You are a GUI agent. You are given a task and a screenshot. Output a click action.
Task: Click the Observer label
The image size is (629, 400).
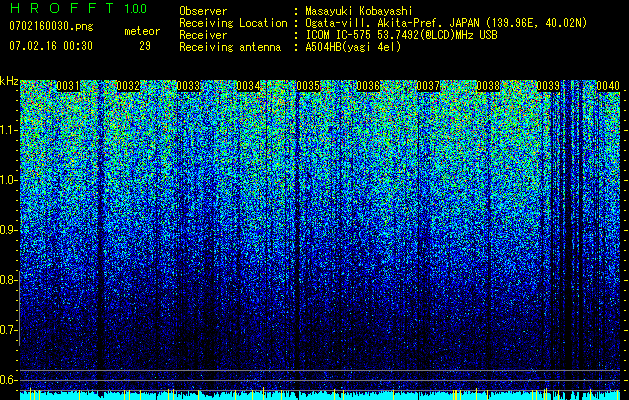point(203,11)
